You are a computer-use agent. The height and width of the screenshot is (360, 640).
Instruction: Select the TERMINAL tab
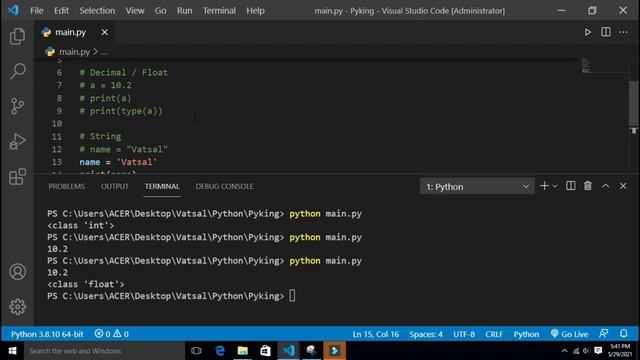point(162,187)
